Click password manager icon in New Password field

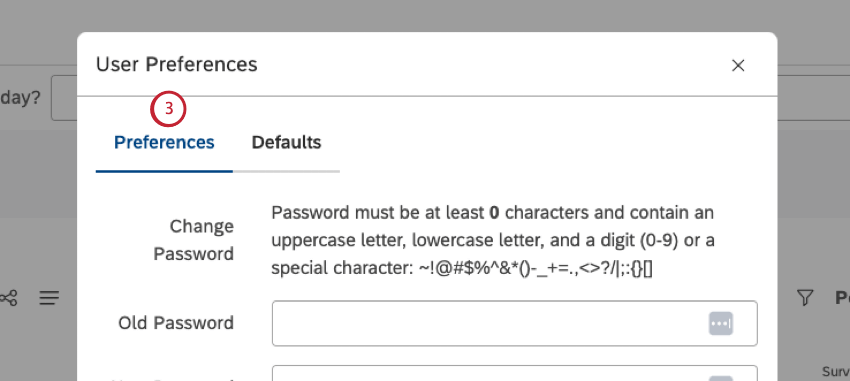[720, 378]
